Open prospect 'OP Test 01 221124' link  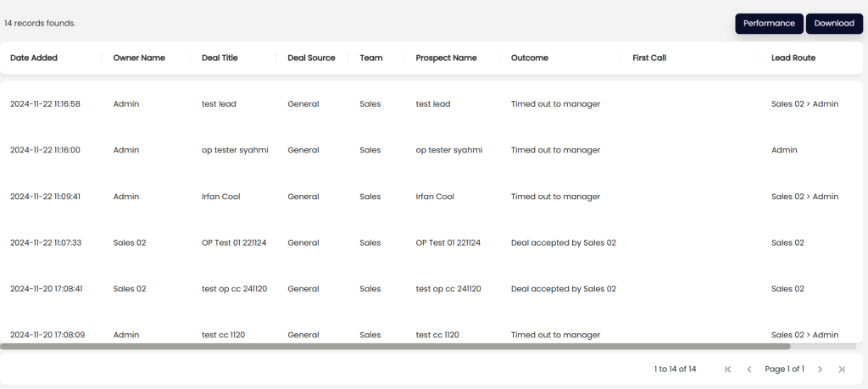point(448,242)
